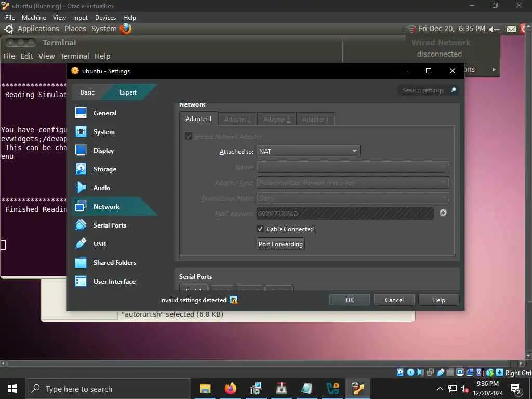Show hidden Windows tray icons chevron
Image resolution: width=532 pixels, height=399 pixels.
440,389
